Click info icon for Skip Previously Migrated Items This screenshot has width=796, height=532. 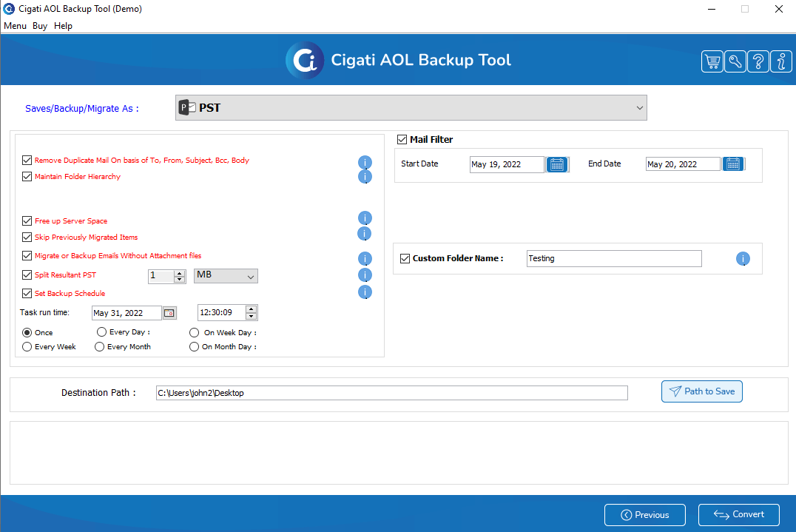[365, 234]
